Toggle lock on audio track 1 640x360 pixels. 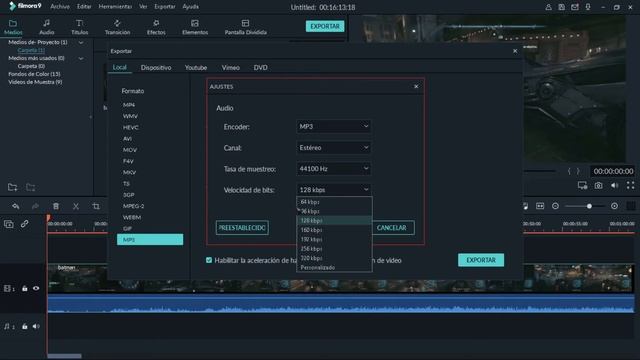(24, 326)
